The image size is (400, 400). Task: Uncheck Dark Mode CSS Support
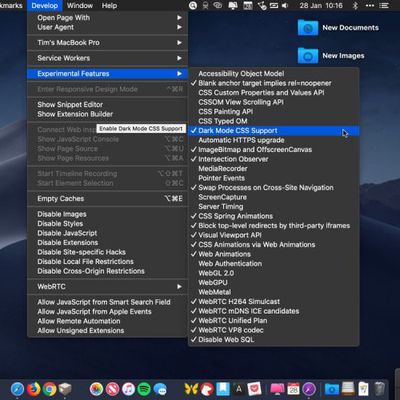pos(274,131)
